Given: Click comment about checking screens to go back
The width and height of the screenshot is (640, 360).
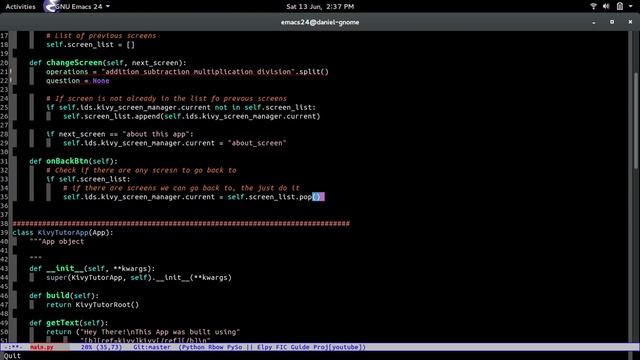Looking at the screenshot, I should click(141, 170).
